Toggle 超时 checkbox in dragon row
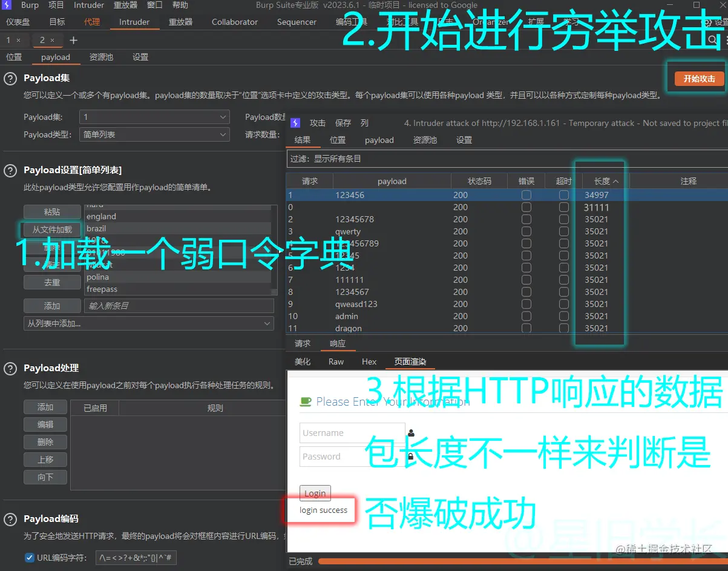Image resolution: width=728 pixels, height=571 pixels. (x=563, y=328)
